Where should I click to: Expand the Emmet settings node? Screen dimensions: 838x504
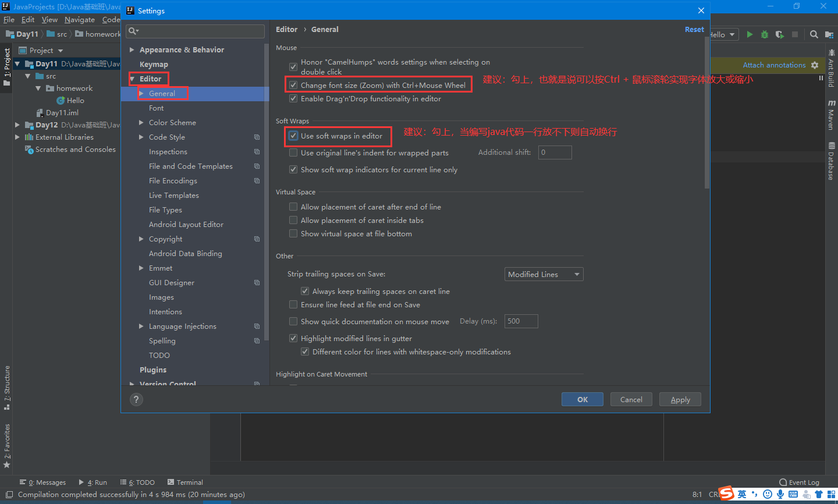(141, 268)
